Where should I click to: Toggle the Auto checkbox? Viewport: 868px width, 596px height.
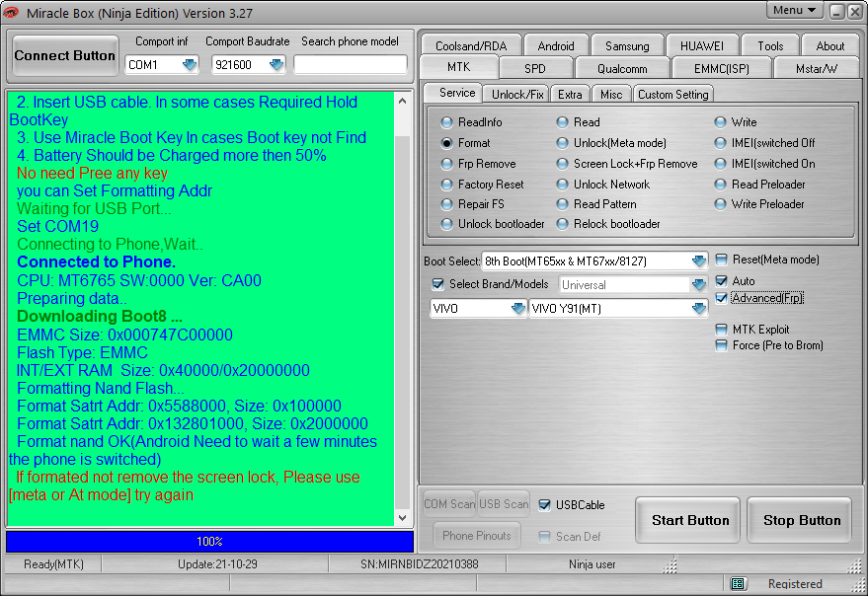(x=721, y=280)
